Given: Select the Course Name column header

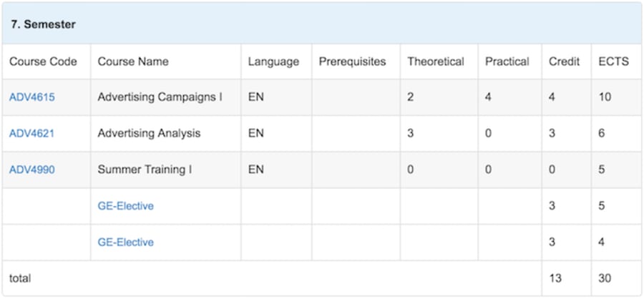Looking at the screenshot, I should (133, 62).
